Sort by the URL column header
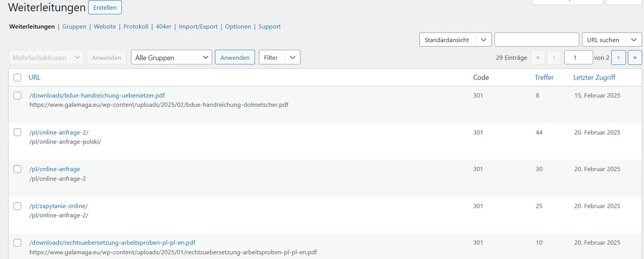The width and height of the screenshot is (644, 259). (x=34, y=77)
